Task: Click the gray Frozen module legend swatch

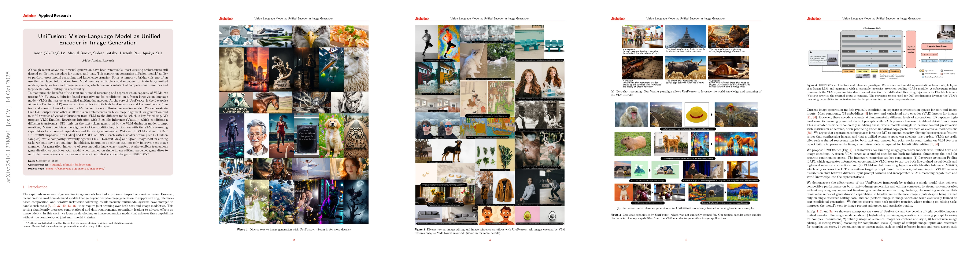Action: [x=941, y=71]
